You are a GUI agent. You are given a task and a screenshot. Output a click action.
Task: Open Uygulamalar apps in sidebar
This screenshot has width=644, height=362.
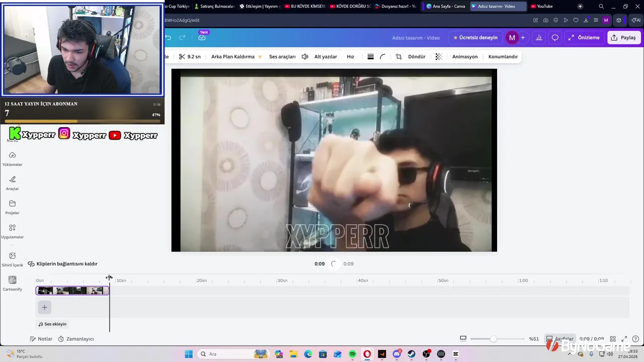pos(12,231)
